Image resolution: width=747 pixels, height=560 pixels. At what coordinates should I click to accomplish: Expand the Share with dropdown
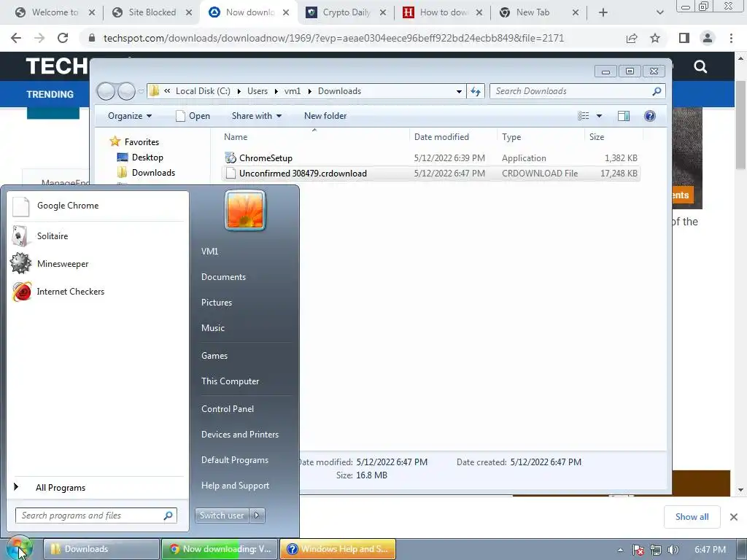[257, 116]
